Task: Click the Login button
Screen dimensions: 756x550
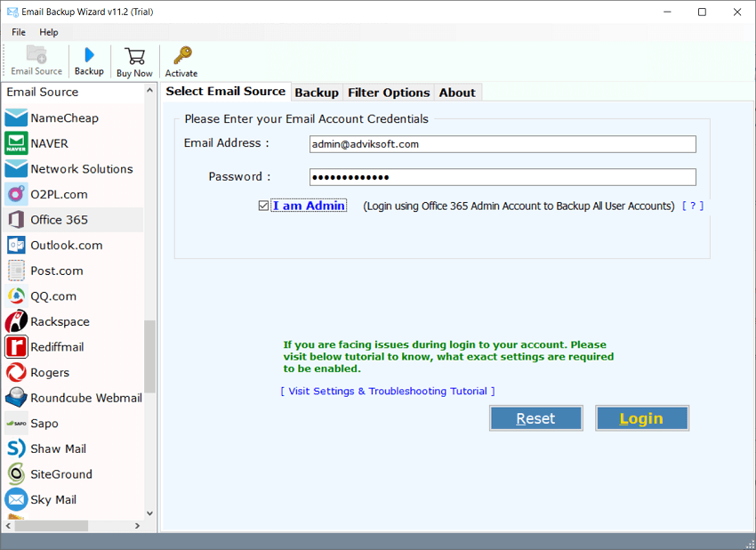Action: pyautogui.click(x=642, y=418)
